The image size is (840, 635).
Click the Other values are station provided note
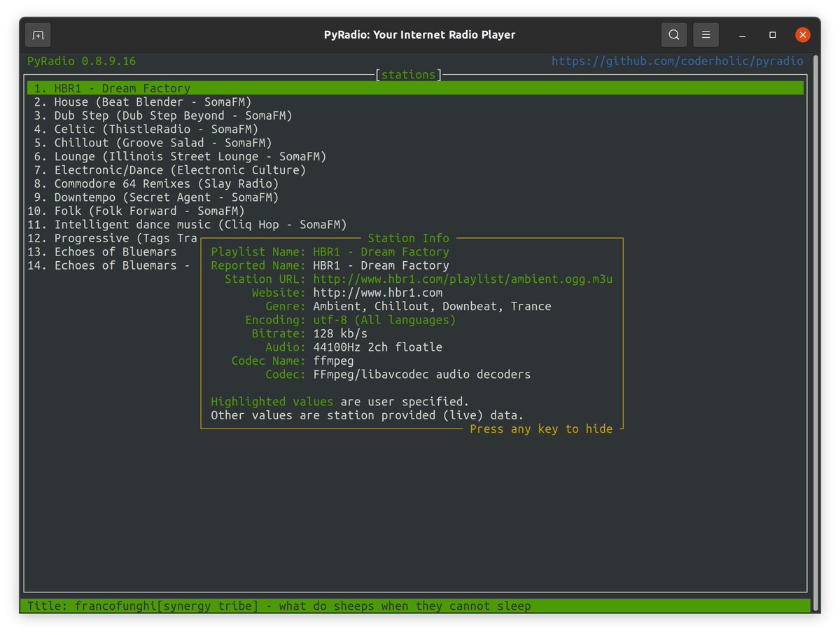point(367,415)
